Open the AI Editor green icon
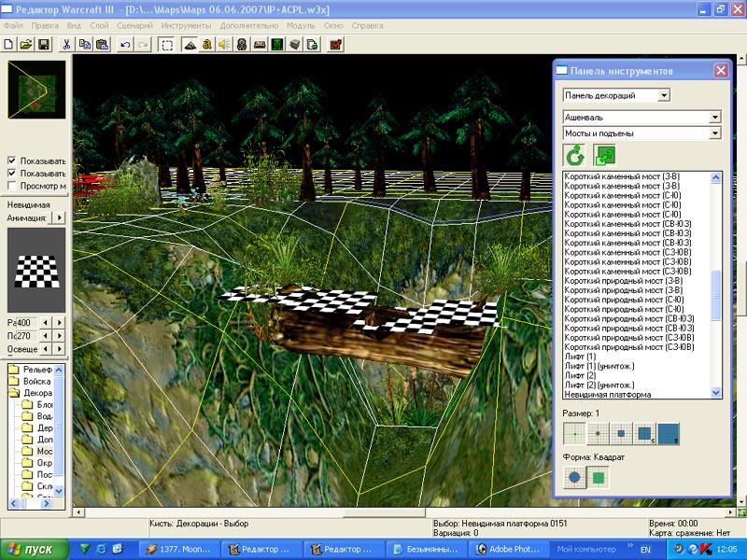The width and height of the screenshot is (747, 560). click(x=277, y=45)
